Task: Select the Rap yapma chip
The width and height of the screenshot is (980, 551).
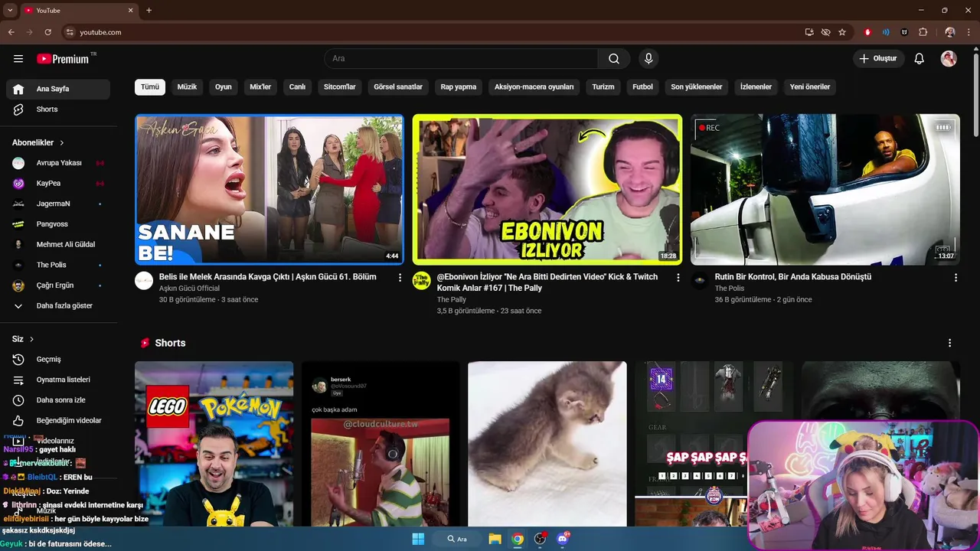Action: pos(459,86)
